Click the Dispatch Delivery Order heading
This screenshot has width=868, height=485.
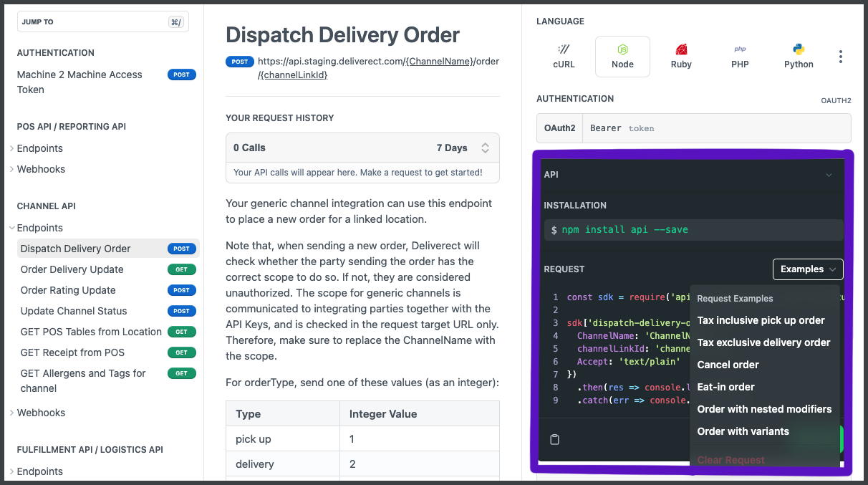(x=343, y=34)
